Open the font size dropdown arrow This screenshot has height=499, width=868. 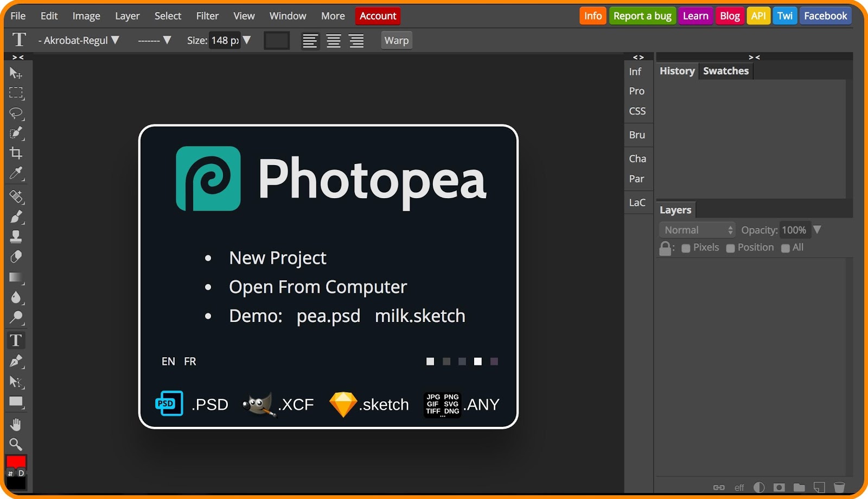(247, 40)
